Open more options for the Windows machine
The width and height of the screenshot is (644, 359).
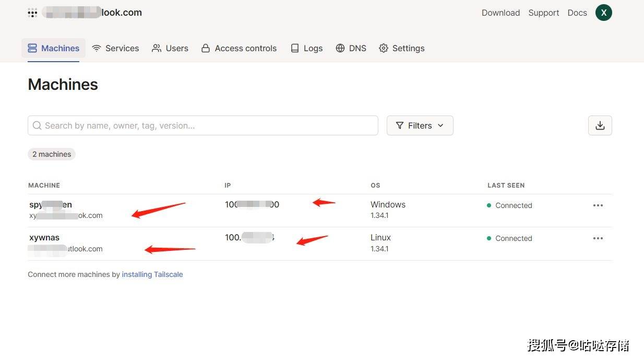pos(598,205)
